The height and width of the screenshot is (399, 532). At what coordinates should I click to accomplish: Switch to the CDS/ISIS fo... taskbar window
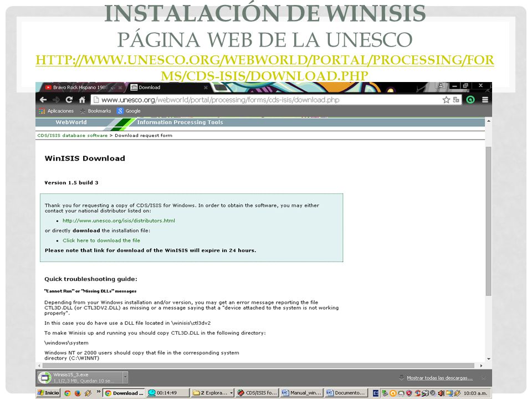pyautogui.click(x=257, y=393)
